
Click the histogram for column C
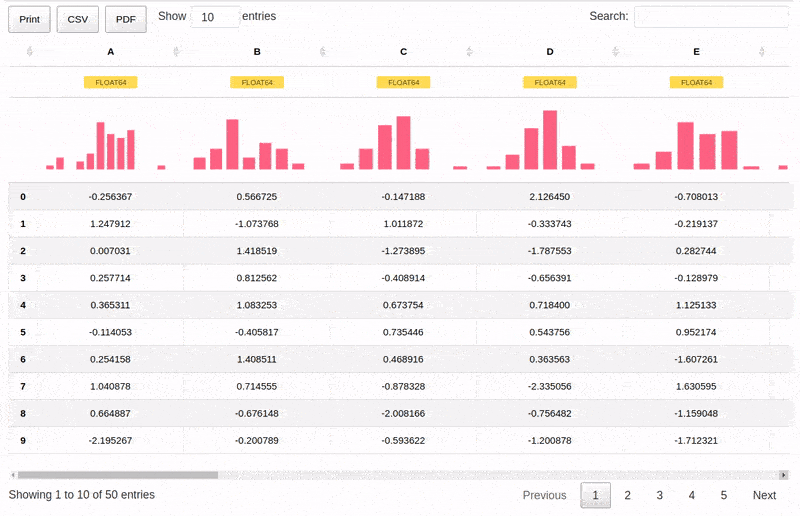404,142
